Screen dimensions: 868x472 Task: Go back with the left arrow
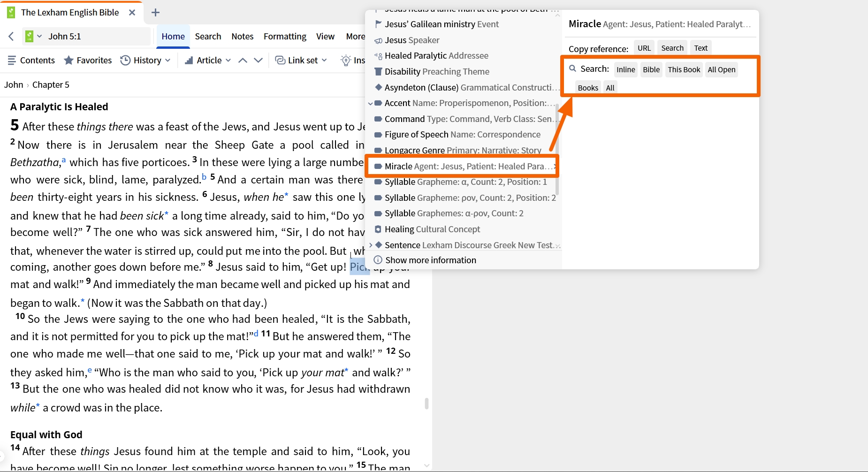tap(11, 36)
